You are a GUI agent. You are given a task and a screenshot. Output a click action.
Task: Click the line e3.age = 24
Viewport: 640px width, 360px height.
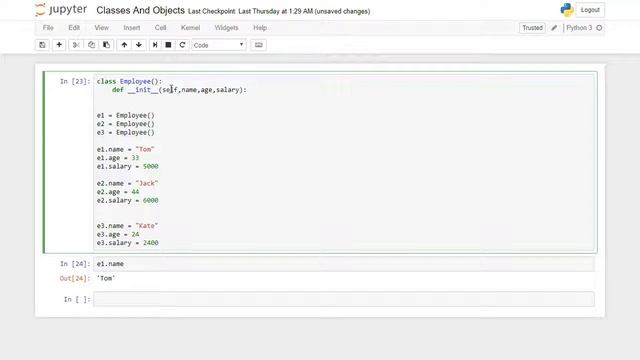(x=118, y=234)
